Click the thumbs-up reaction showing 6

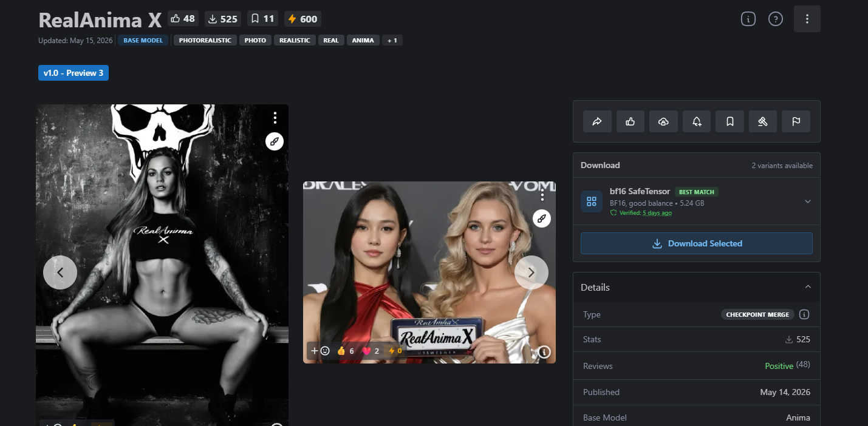(x=346, y=351)
